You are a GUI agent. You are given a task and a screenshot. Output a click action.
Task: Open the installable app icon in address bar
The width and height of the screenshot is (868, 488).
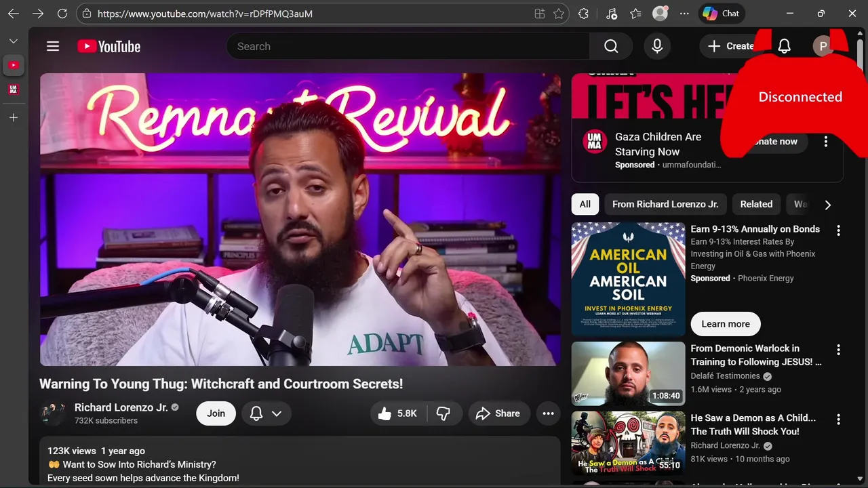point(540,14)
